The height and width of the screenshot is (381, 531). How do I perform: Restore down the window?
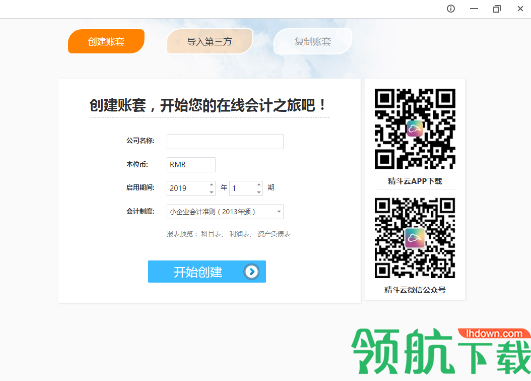click(x=497, y=9)
